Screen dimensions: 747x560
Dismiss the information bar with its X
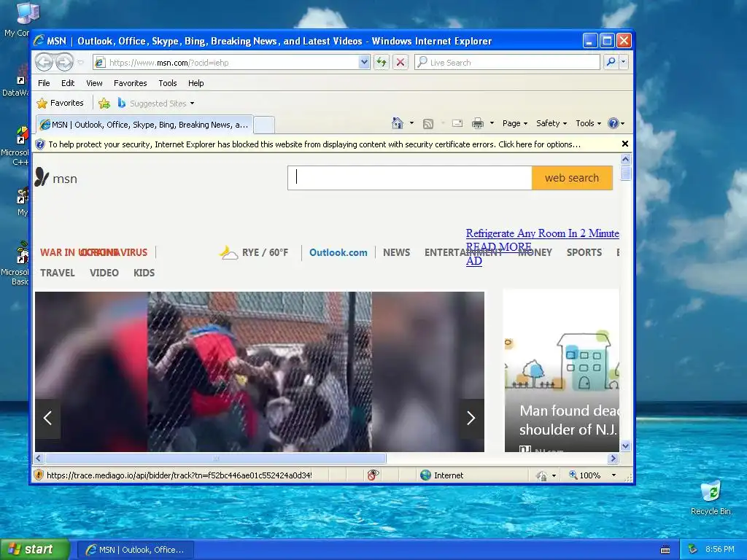(x=625, y=144)
